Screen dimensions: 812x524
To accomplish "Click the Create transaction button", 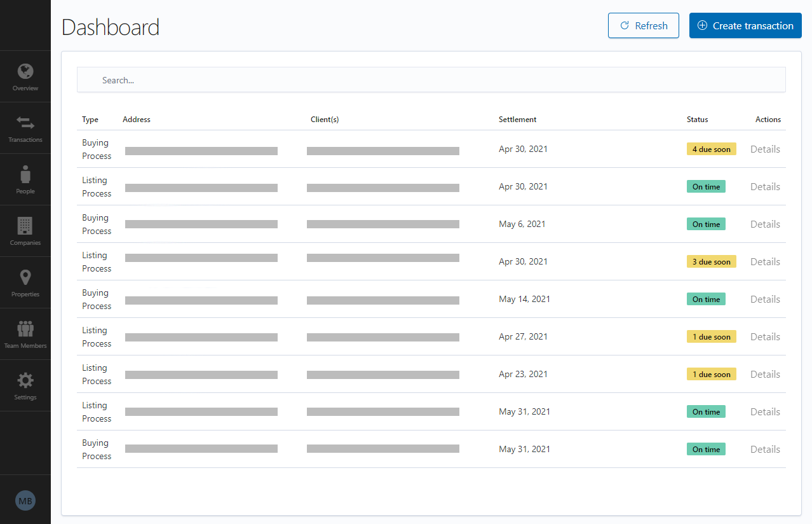I will (745, 25).
